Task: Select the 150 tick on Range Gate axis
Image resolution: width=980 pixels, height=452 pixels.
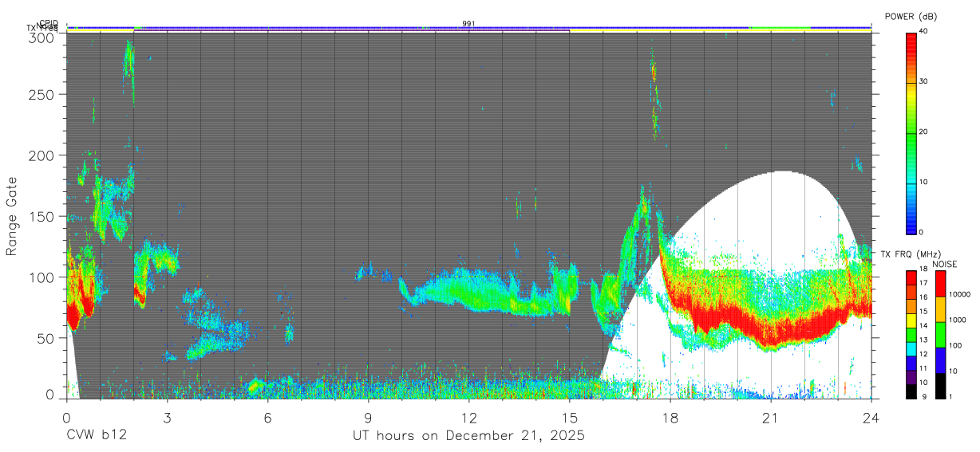Action: 41,216
